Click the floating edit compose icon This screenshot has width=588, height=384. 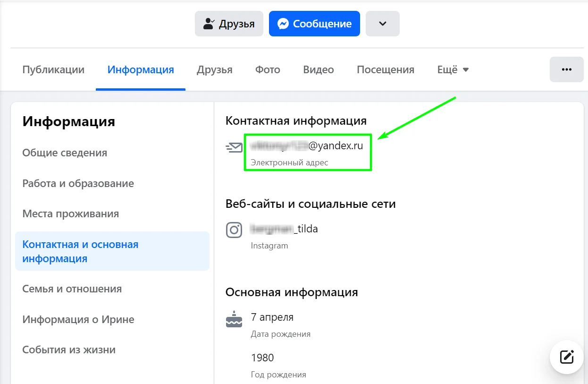(567, 357)
